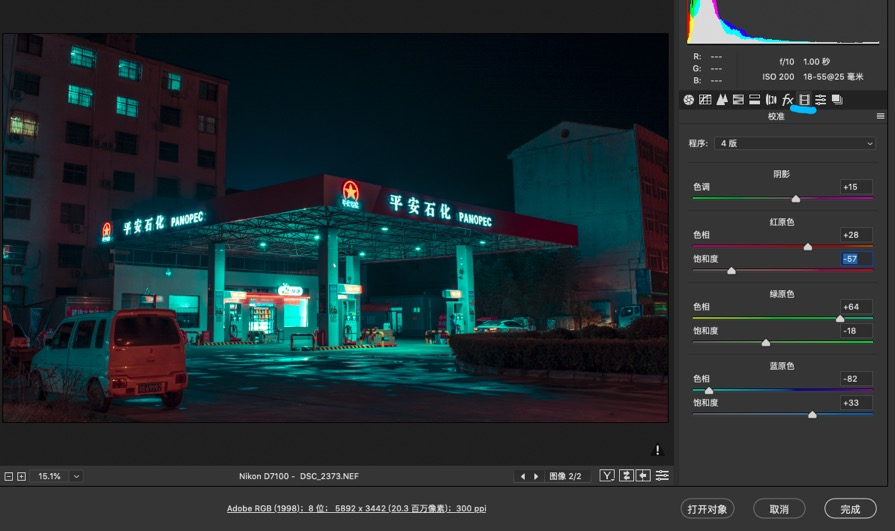Click the 取消 cancel button

click(x=779, y=509)
